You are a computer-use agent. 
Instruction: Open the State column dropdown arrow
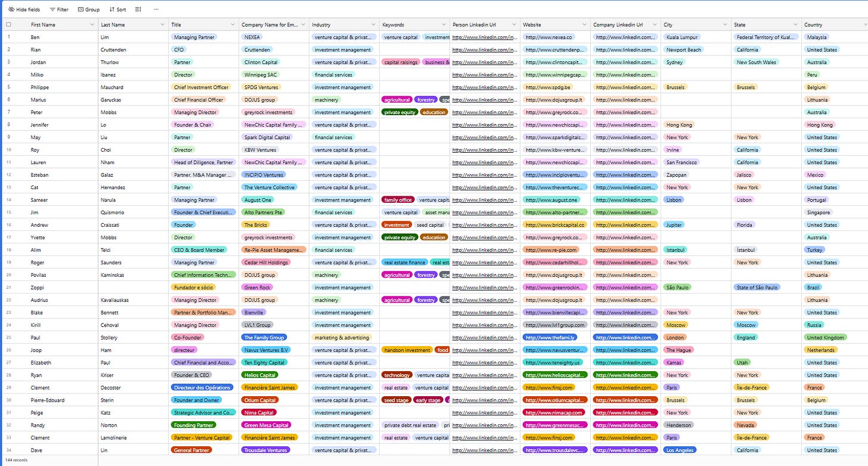(795, 24)
